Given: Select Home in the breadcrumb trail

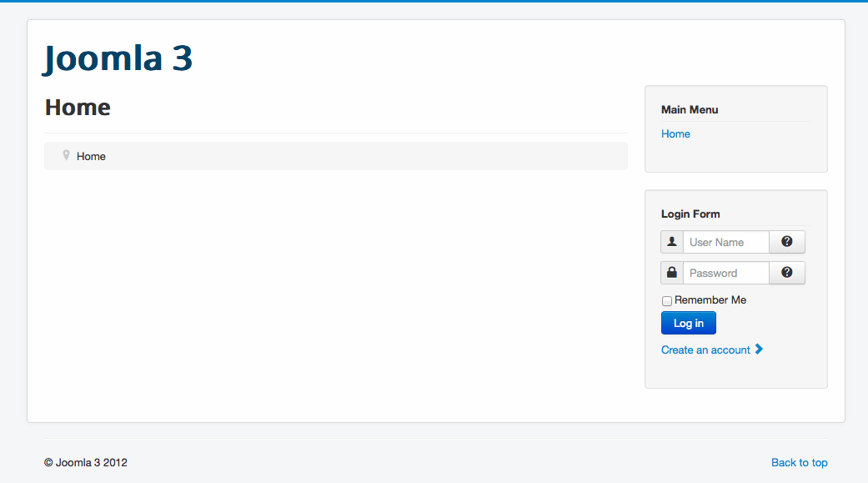Looking at the screenshot, I should pyautogui.click(x=91, y=156).
